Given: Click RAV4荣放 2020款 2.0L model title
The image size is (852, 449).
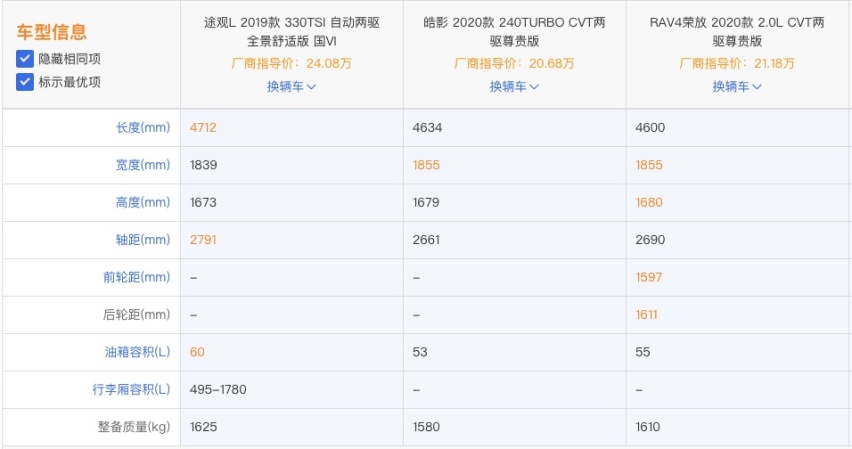Looking at the screenshot, I should tap(737, 32).
